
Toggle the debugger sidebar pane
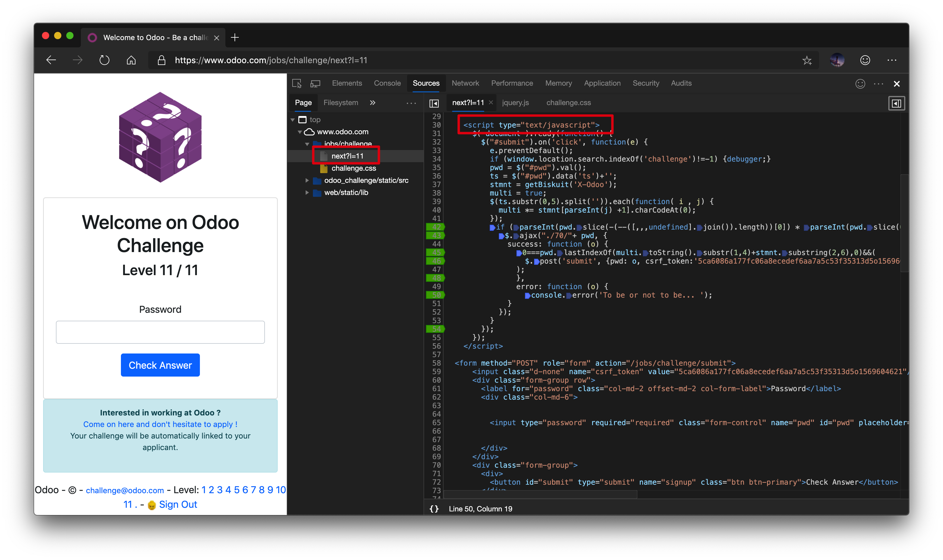pos(896,103)
